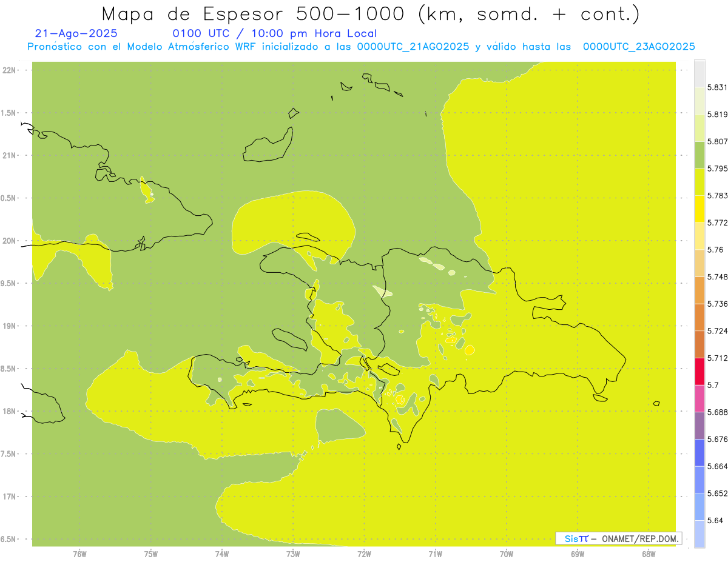Click the latitude label 20N

coord(9,241)
